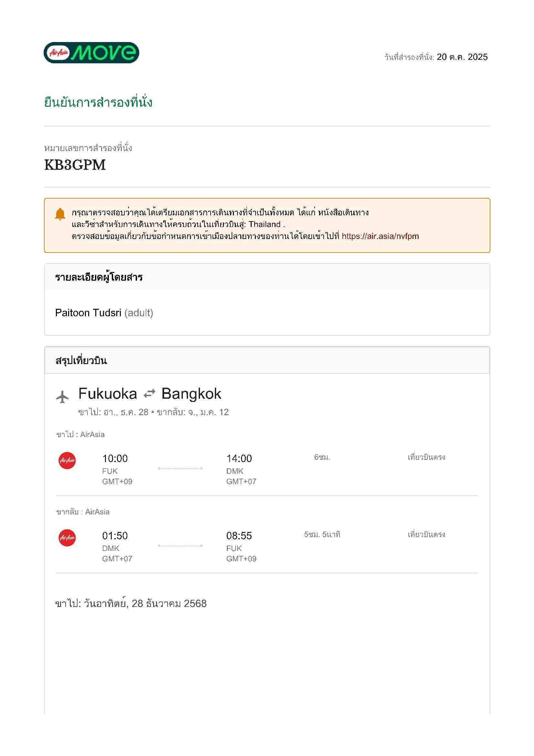Click outbound departure time 10:00
Viewport: 534px width, 756px height.
tap(115, 458)
